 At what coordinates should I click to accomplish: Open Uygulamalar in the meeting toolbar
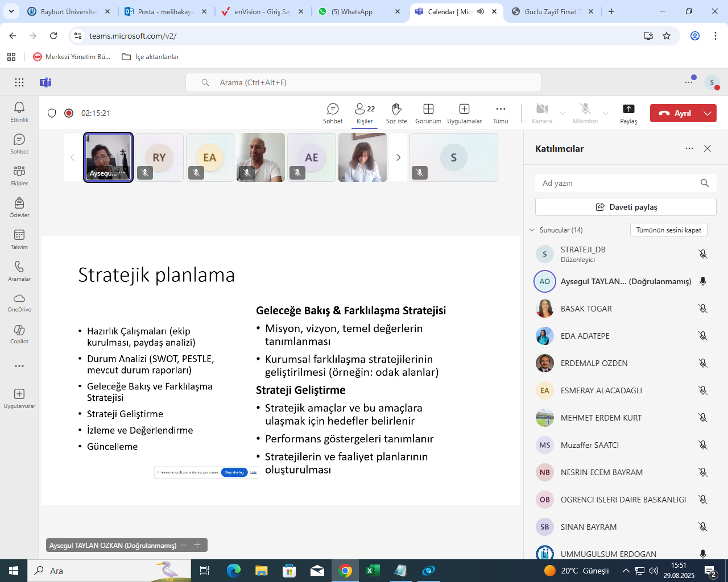464,113
